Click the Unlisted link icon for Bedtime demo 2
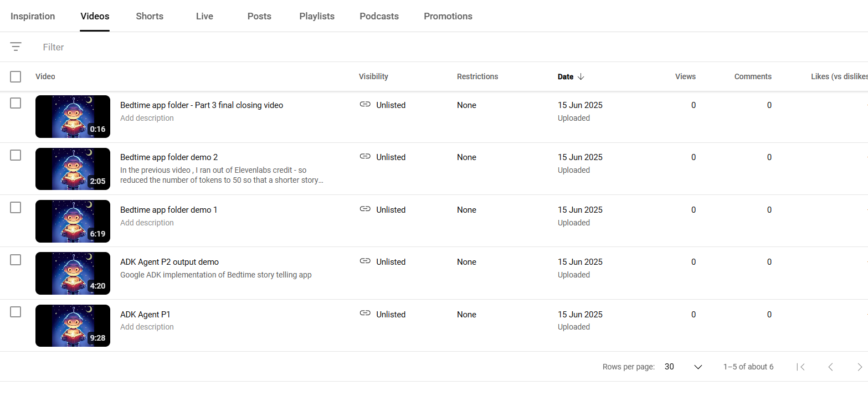Viewport: 868px width, 406px height. (x=365, y=157)
